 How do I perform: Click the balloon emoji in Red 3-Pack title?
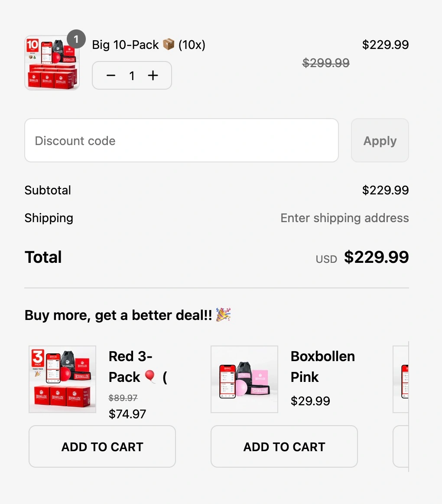click(150, 377)
